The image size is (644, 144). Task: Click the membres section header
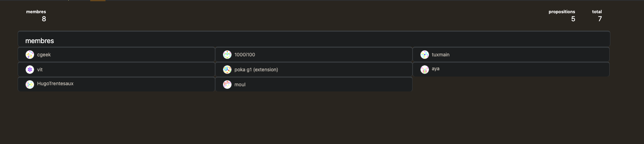[40, 41]
